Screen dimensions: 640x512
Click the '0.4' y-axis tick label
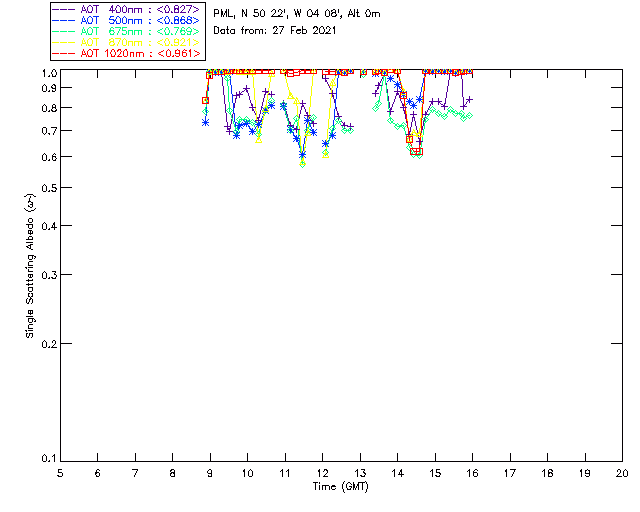tap(49, 226)
